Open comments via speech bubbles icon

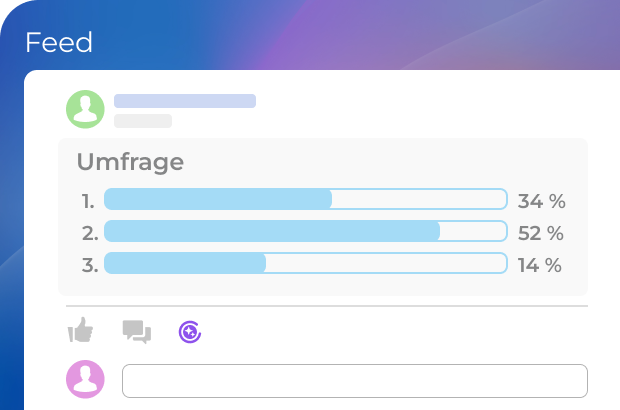[136, 331]
